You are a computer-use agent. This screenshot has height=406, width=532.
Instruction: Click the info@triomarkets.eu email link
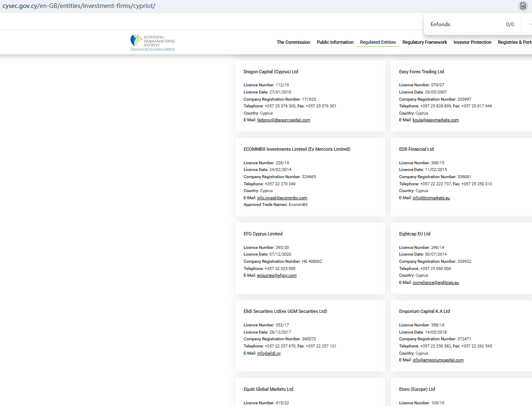pyautogui.click(x=431, y=198)
